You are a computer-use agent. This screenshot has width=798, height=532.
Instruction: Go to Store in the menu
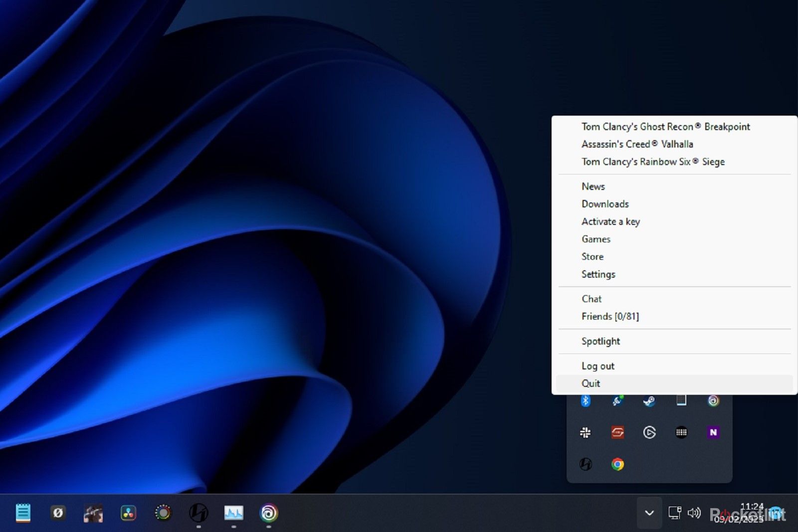coord(674,257)
